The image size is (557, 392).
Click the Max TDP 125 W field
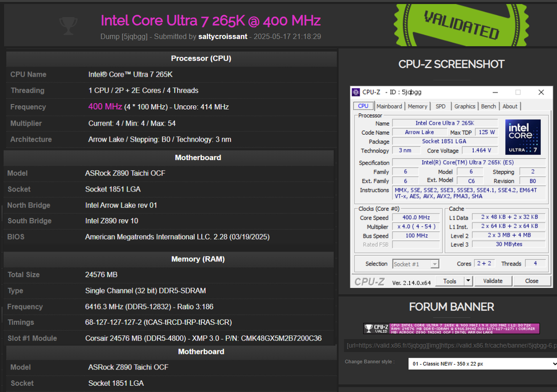coord(486,132)
